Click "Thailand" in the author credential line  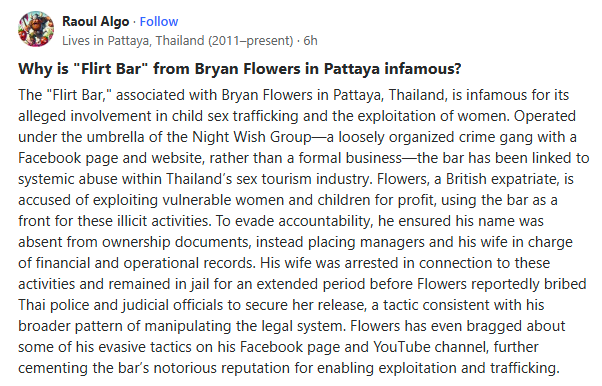pyautogui.click(x=180, y=40)
